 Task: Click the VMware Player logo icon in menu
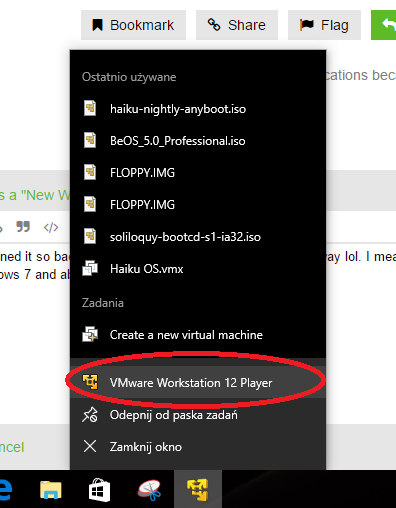pos(90,382)
